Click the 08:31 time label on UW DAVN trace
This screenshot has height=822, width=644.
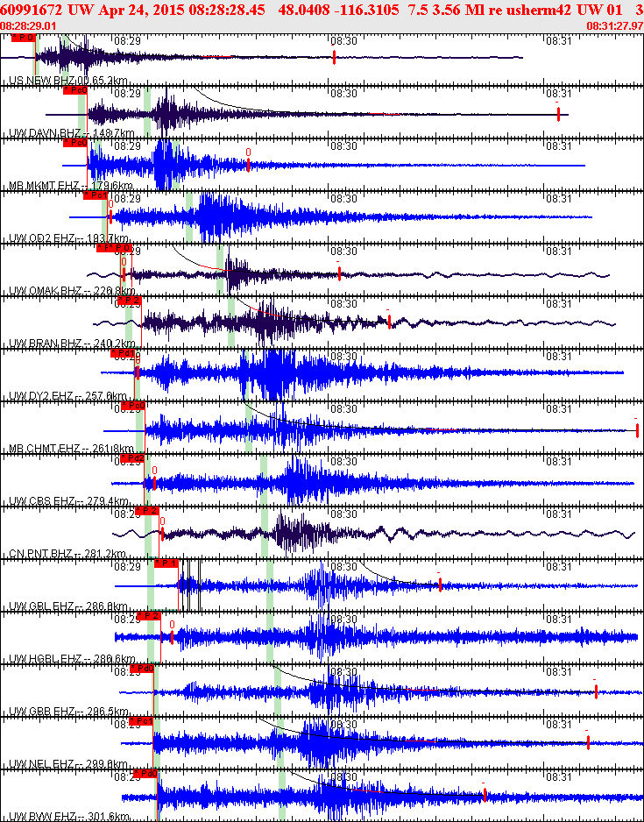point(559,93)
